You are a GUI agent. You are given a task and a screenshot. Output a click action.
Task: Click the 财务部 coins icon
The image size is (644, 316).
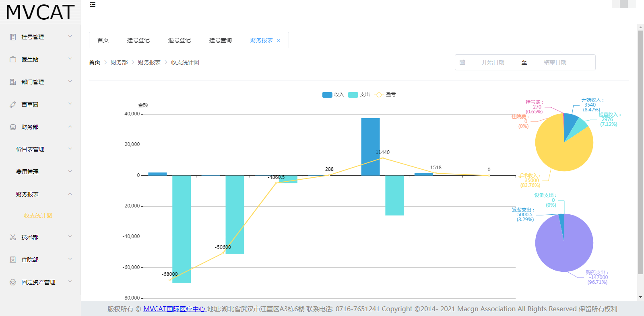pos(13,127)
